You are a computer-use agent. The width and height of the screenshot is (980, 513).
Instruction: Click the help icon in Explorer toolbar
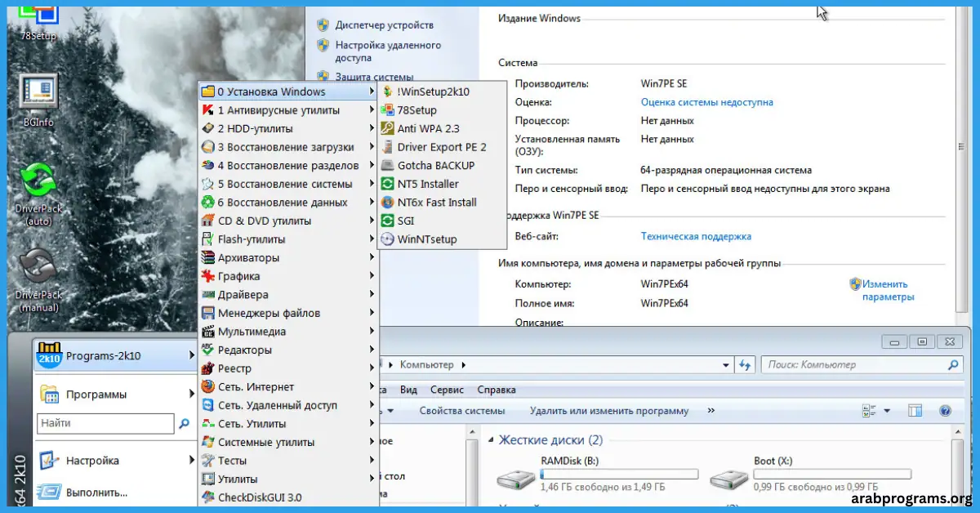945,411
